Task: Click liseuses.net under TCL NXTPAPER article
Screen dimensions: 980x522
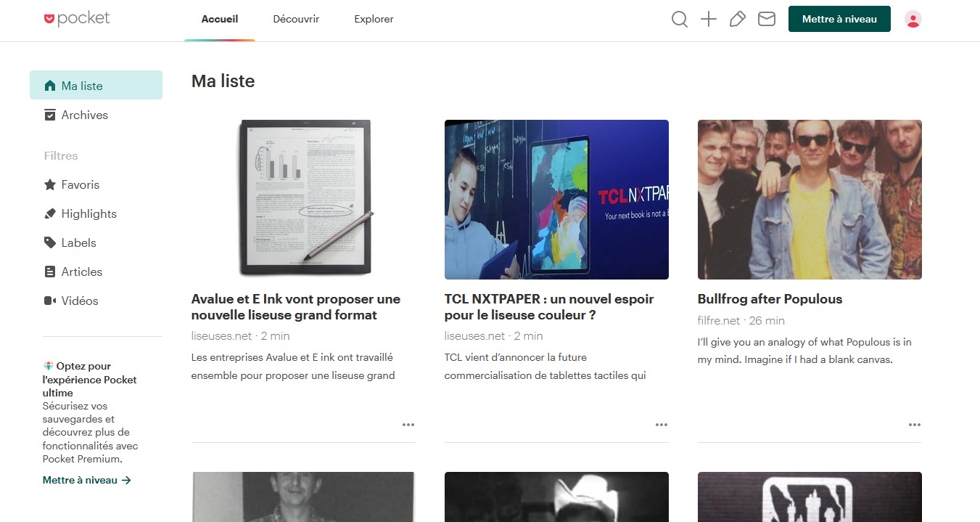Action: tap(474, 335)
